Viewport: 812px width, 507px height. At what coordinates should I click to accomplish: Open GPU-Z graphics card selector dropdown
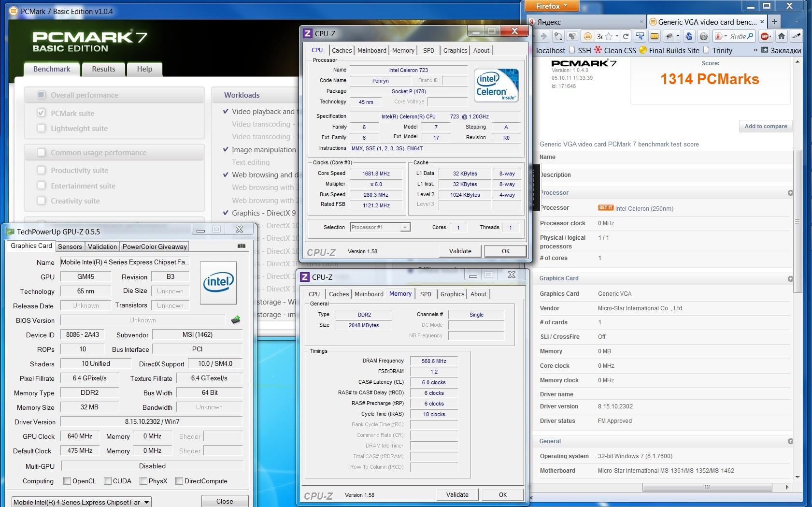point(82,502)
